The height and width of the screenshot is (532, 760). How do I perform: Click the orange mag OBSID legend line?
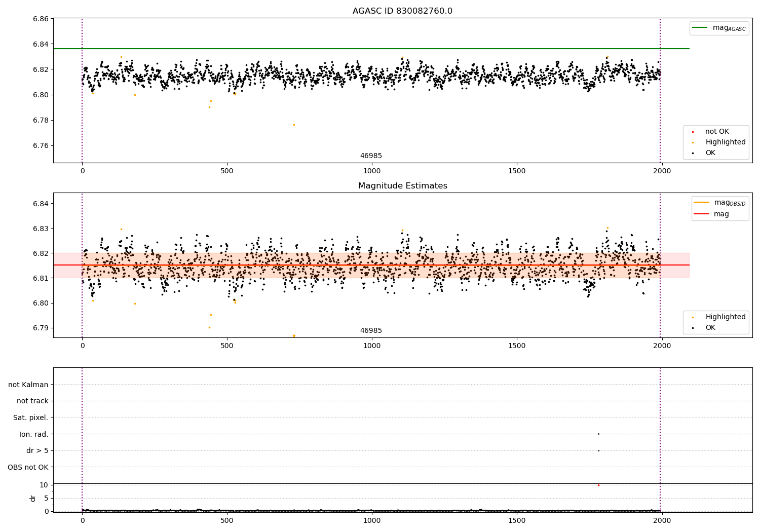pyautogui.click(x=701, y=203)
